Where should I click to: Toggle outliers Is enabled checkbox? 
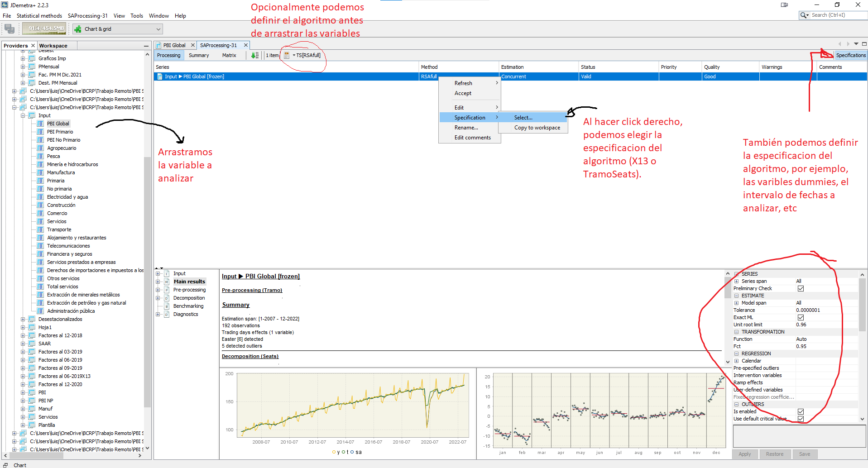(801, 411)
